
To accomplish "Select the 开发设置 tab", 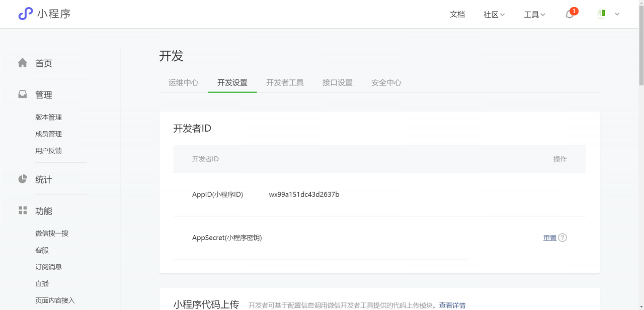I will pyautogui.click(x=232, y=82).
